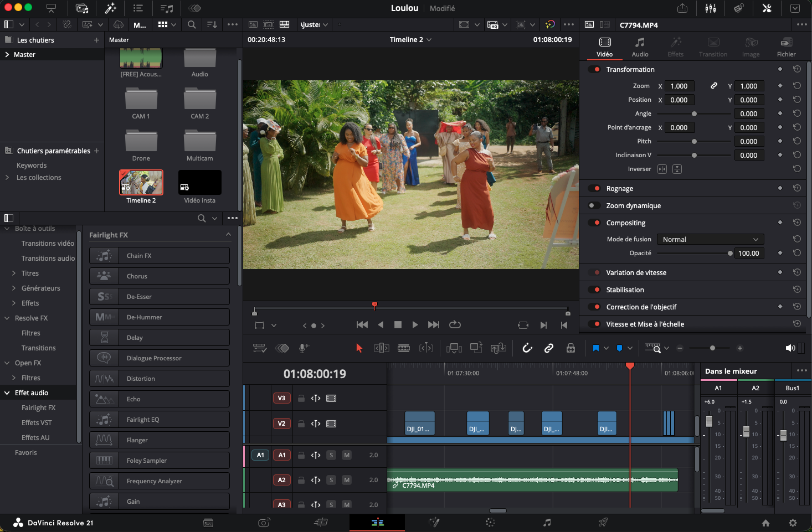This screenshot has height=532, width=812.
Task: Open the Media page in the bottom bar
Action: [208, 523]
